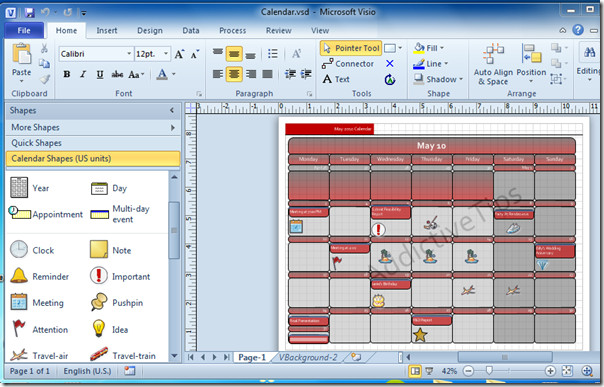Toggle the Pointer Tool
This screenshot has height=387, width=604.
tap(351, 48)
